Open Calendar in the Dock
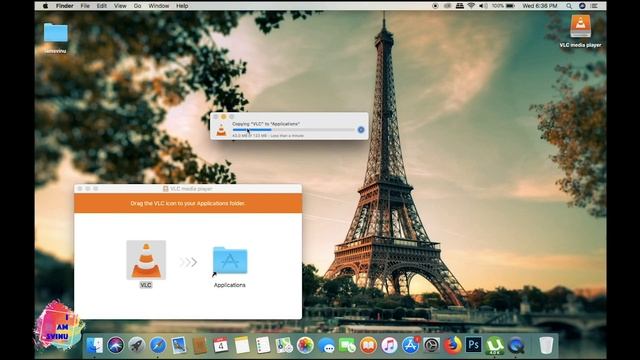Image resolution: width=640 pixels, height=360 pixels. [221, 345]
